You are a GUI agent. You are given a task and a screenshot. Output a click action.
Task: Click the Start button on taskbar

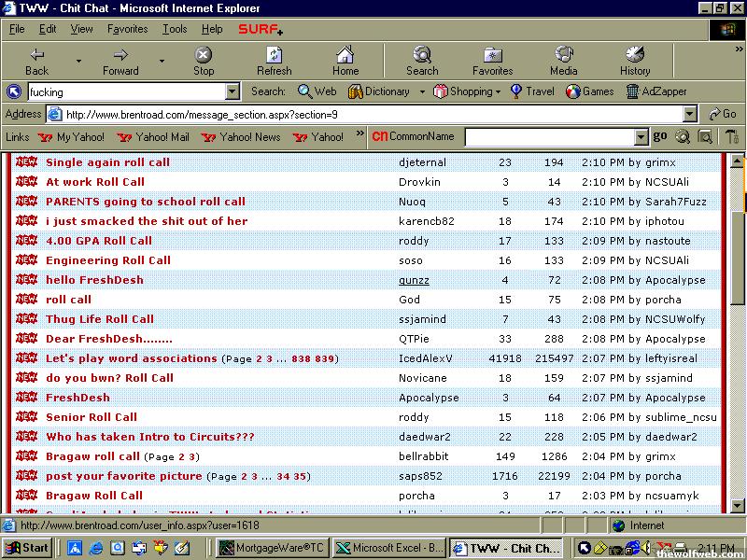click(x=27, y=548)
